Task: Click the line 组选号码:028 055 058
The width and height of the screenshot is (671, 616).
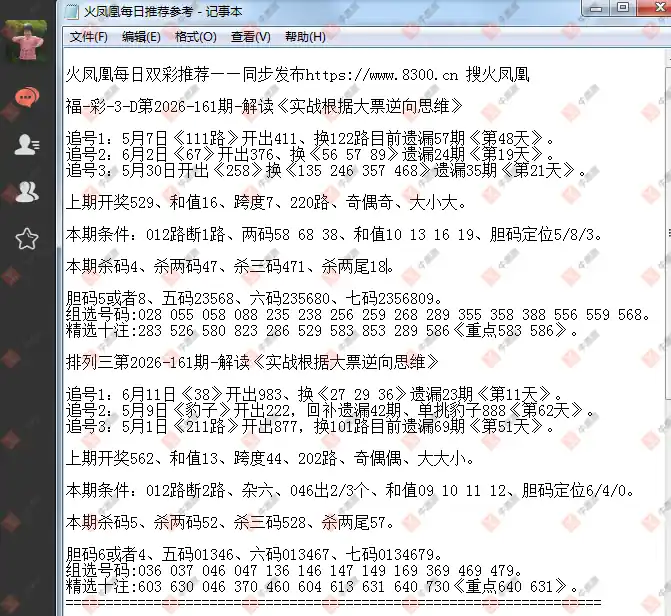Action: point(358,315)
